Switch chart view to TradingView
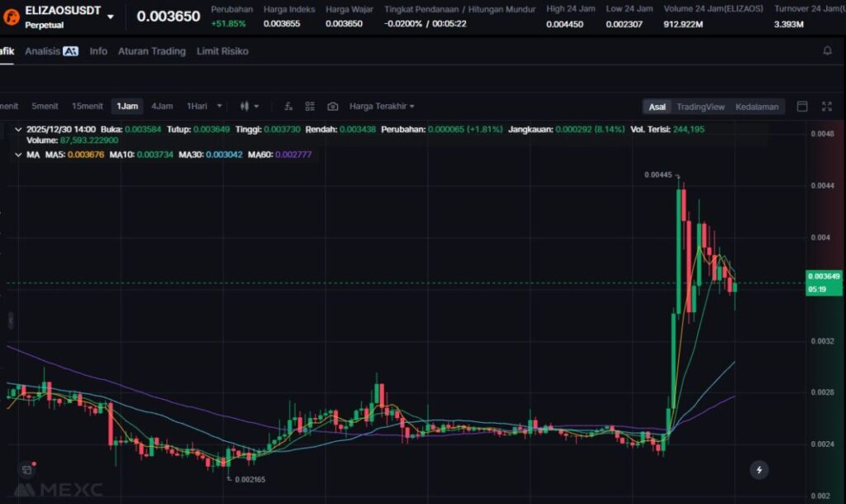This screenshot has height=504, width=846. click(700, 107)
